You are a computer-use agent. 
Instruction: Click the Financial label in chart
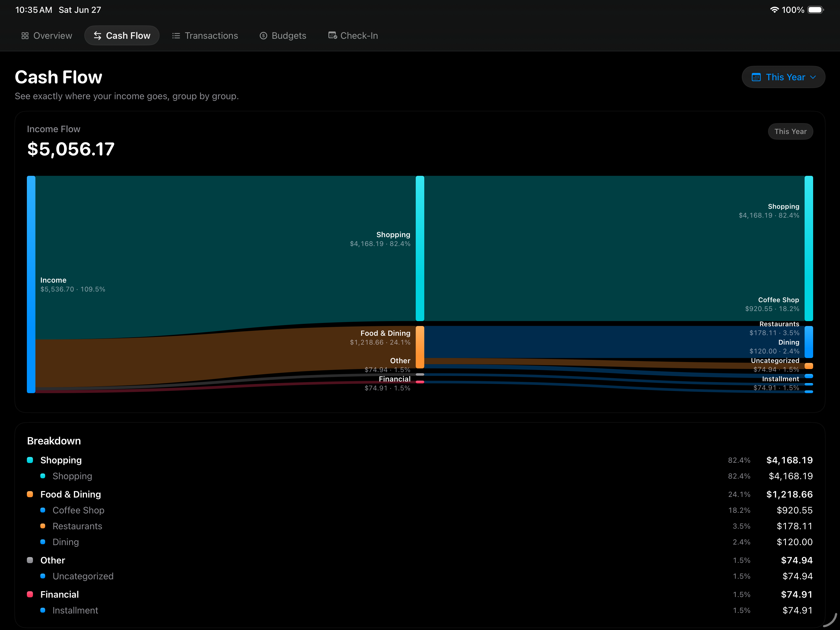395,379
